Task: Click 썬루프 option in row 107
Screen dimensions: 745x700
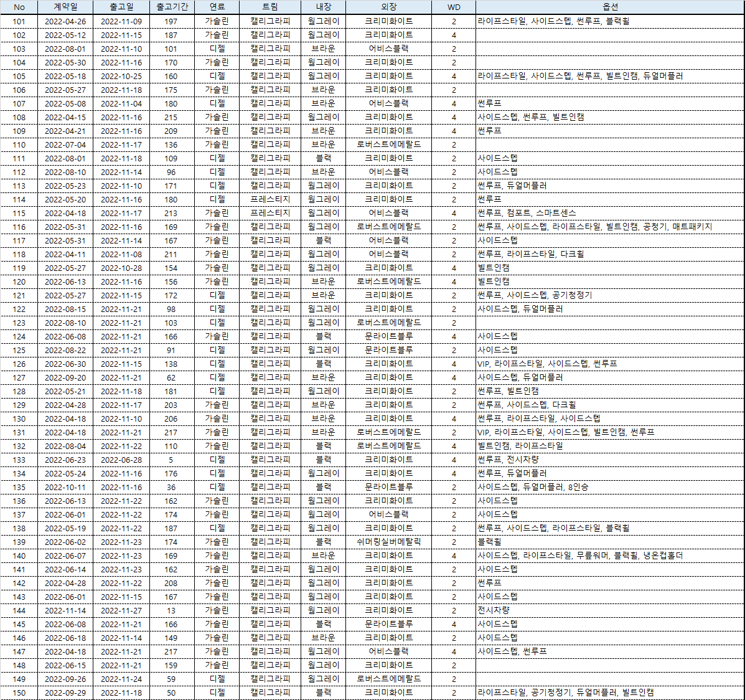Action: [x=489, y=103]
